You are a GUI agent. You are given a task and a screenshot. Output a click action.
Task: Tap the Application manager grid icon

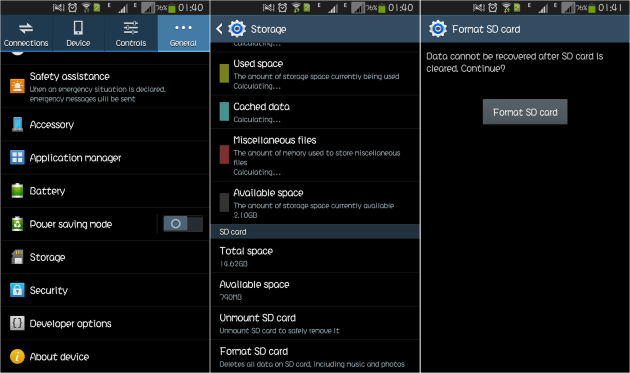[17, 158]
